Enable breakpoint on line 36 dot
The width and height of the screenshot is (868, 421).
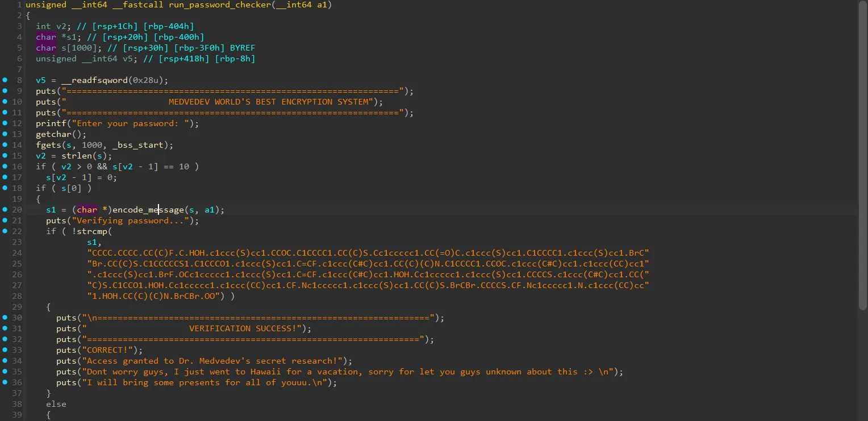[x=5, y=382]
